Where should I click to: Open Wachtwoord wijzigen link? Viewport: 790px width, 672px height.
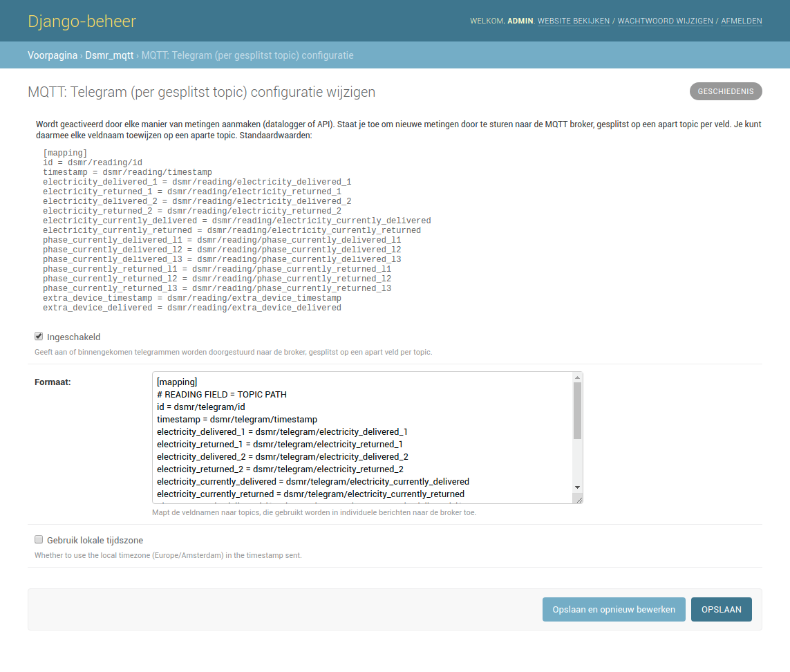[665, 21]
